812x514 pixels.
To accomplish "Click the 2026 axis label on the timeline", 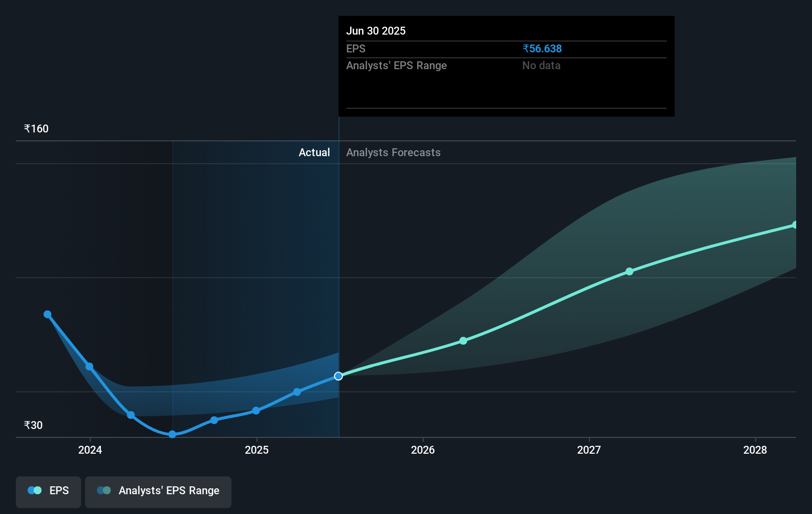I will (x=422, y=450).
